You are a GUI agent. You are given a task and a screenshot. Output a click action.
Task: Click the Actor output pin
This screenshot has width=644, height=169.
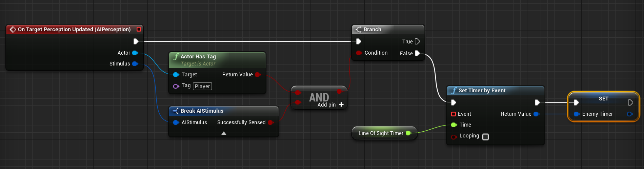coord(135,53)
